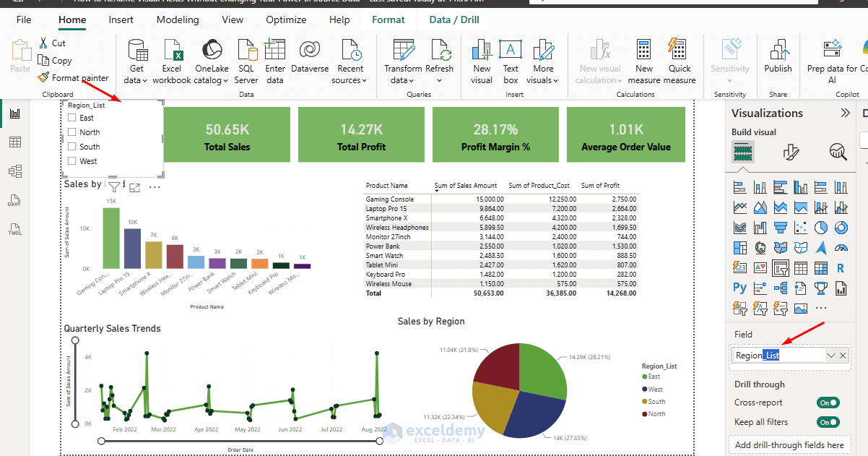This screenshot has width=868, height=456.
Task: Select the Gauge visual
Action: coord(841,248)
